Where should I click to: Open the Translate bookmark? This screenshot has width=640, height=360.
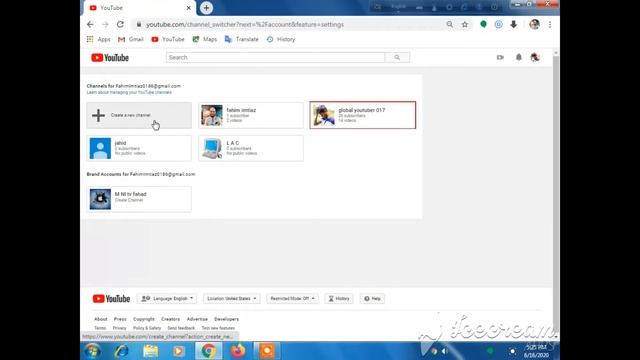(242, 39)
